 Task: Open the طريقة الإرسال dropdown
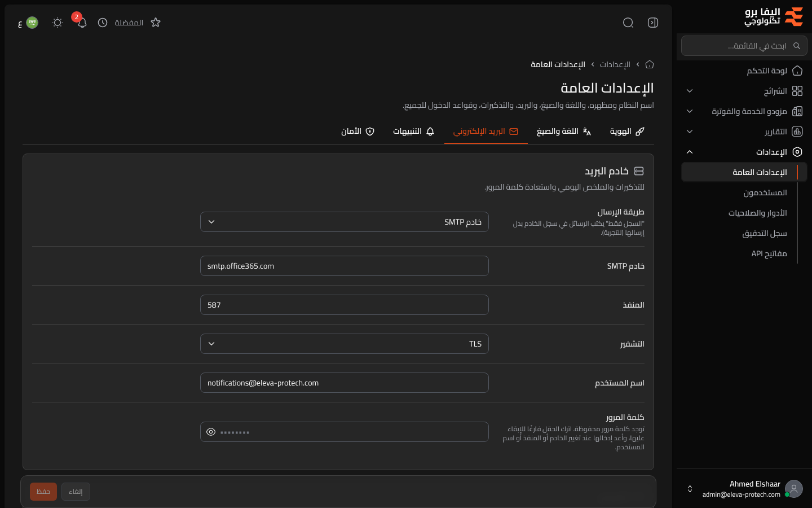pos(345,222)
